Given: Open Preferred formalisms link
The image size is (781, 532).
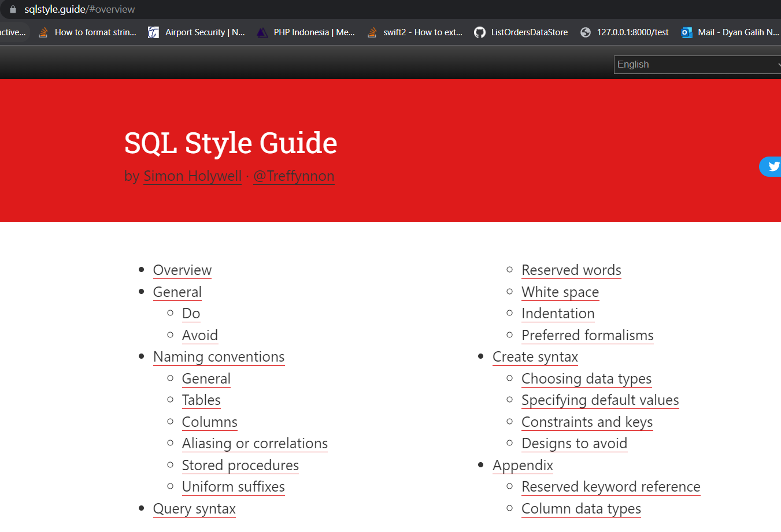Looking at the screenshot, I should [587, 336].
